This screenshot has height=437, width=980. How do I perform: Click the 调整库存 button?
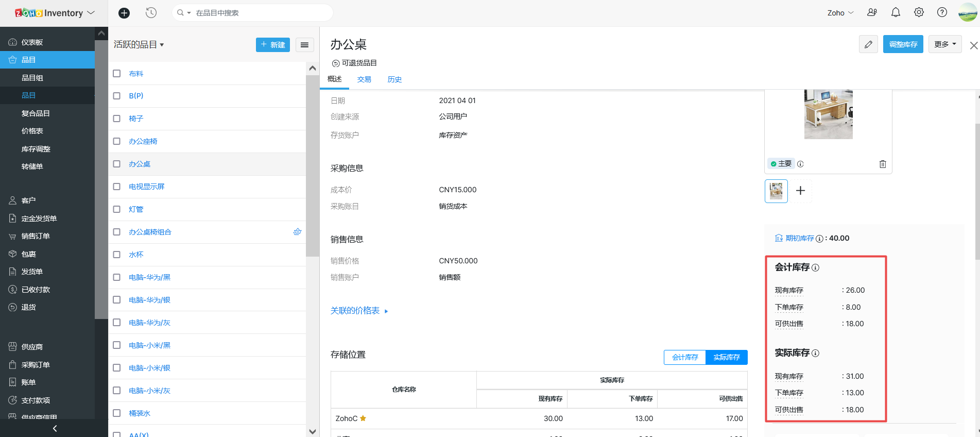coord(903,44)
